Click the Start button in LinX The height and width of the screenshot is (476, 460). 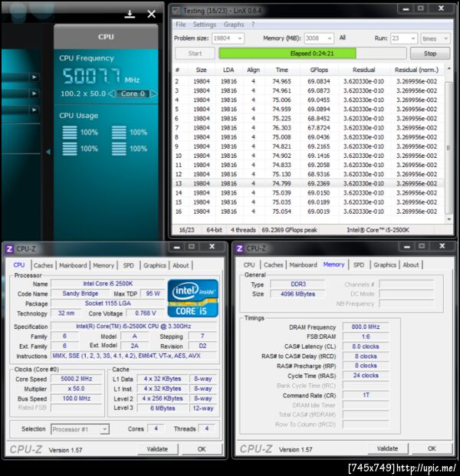[x=195, y=54]
